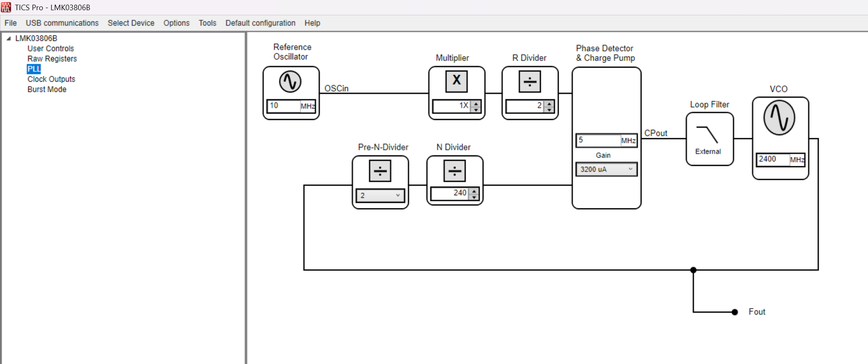Click the N Divider division icon

click(x=455, y=171)
